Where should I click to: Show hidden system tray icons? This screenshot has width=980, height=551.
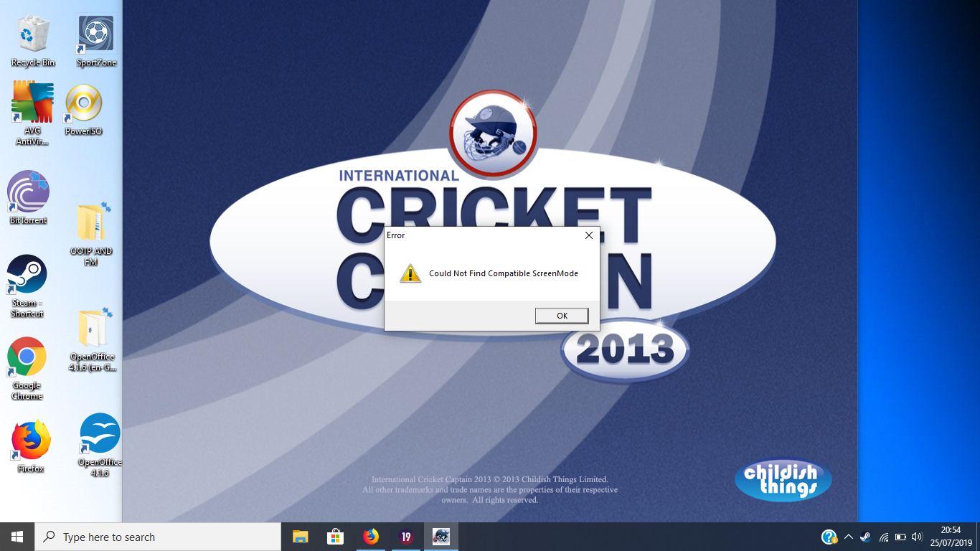(x=849, y=537)
